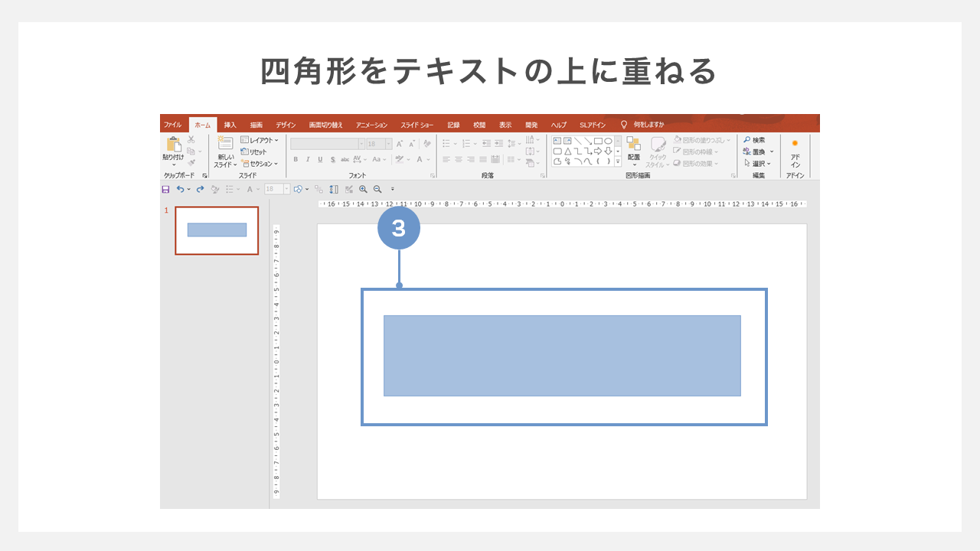This screenshot has width=980, height=551.
Task: Click the font name combo box
Action: (328, 144)
